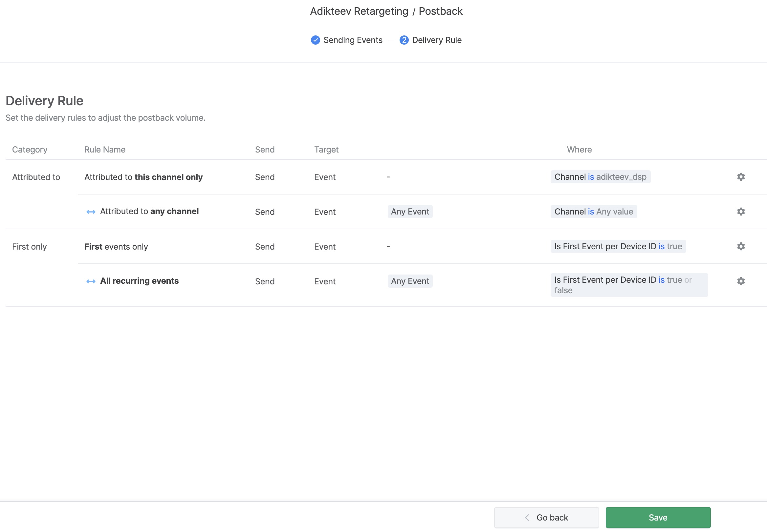Image resolution: width=767 pixels, height=532 pixels.
Task: Open settings gear for this channel only rule
Action: 741,177
